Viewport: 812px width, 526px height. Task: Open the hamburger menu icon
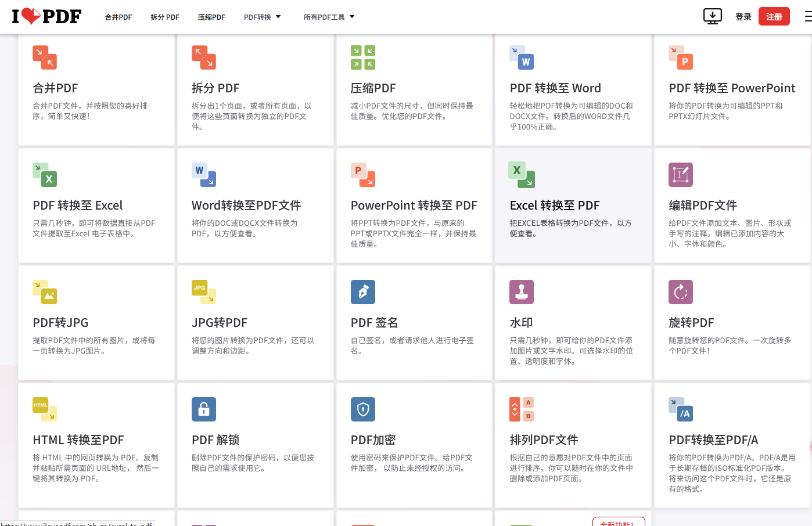[x=808, y=17]
